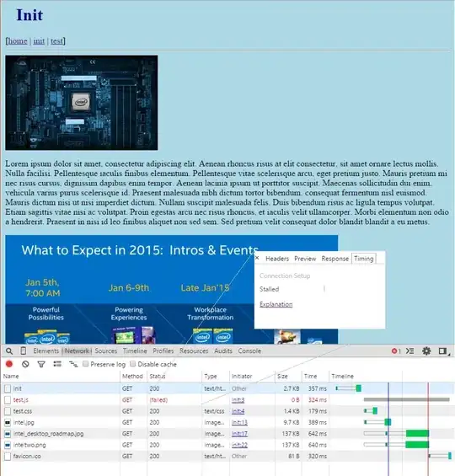Sort by the Method column header

point(134,376)
